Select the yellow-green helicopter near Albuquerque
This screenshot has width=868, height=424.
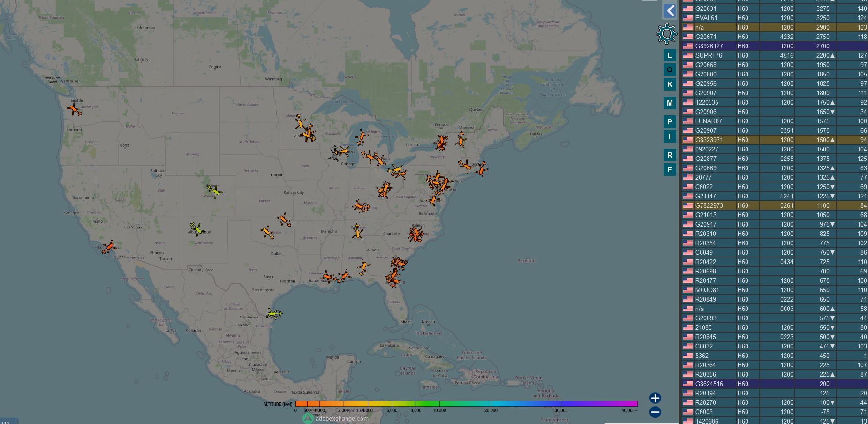point(197,229)
